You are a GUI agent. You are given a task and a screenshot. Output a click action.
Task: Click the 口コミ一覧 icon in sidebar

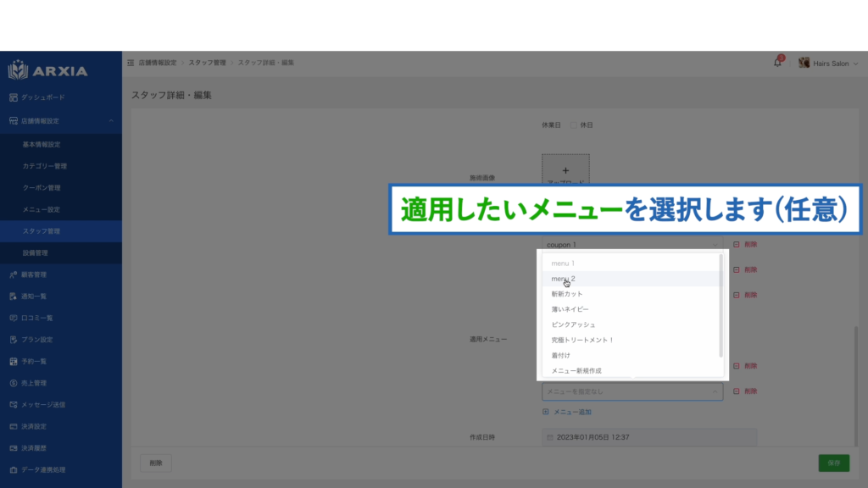pyautogui.click(x=14, y=318)
